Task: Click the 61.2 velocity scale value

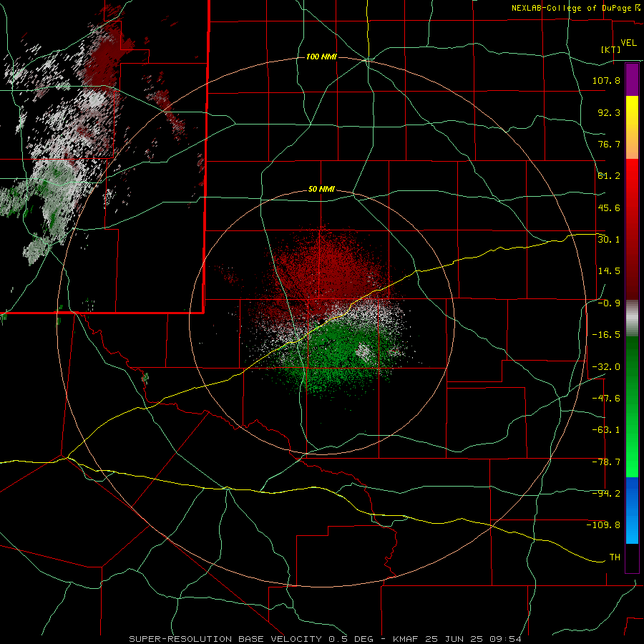Action: 609,176
